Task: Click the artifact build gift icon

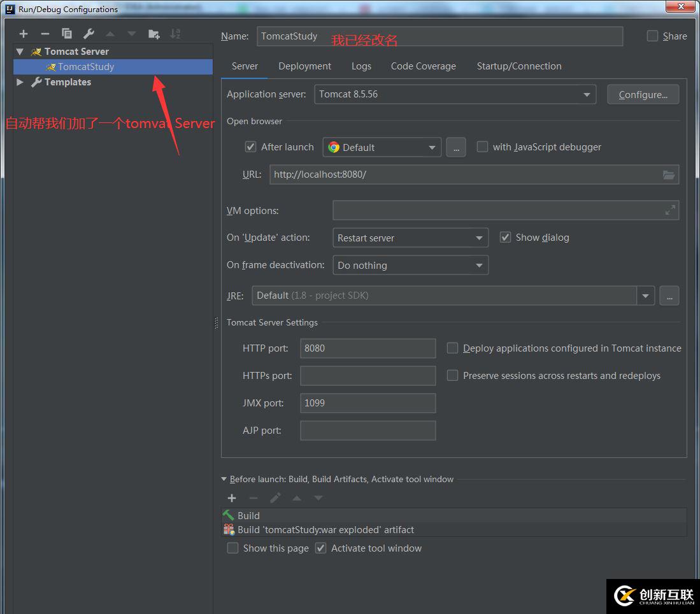Action: tap(229, 529)
